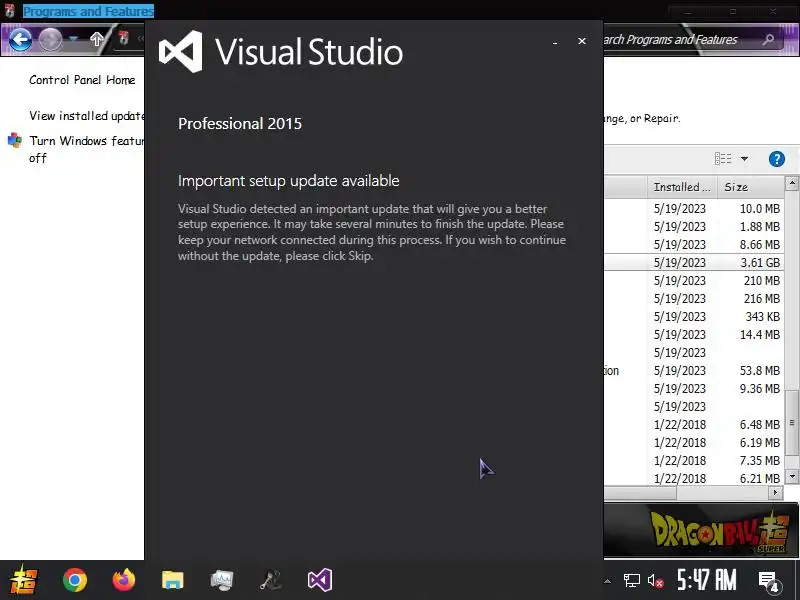
Task: Select the row with size 343 KB
Action: click(x=694, y=316)
